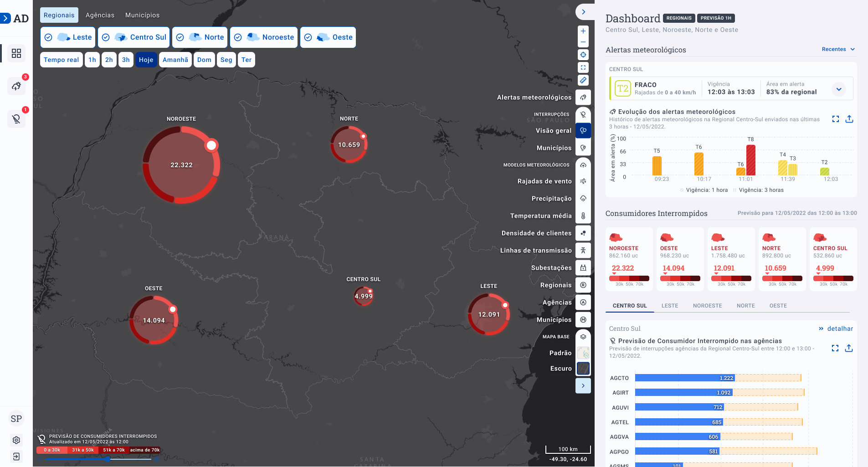Select the NOROESTE tab in dashboard
The image size is (868, 467).
click(707, 306)
